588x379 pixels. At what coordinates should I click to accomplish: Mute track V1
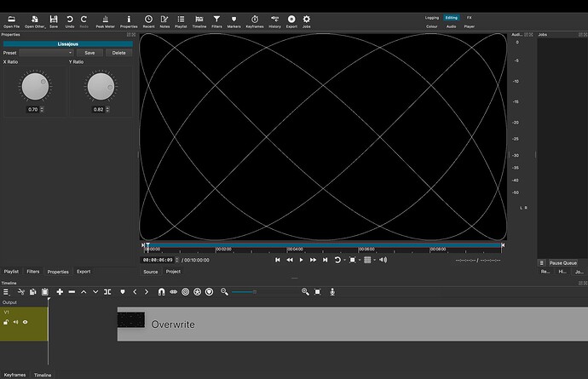15,322
